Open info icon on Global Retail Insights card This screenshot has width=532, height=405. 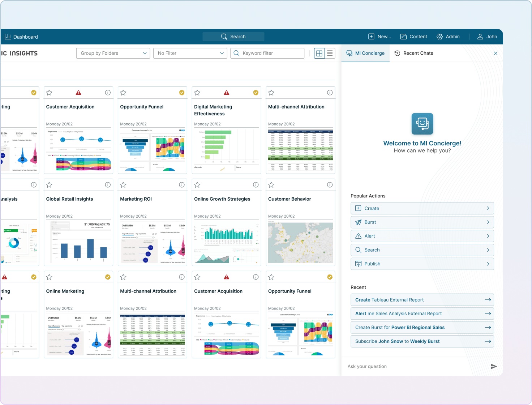pyautogui.click(x=108, y=185)
